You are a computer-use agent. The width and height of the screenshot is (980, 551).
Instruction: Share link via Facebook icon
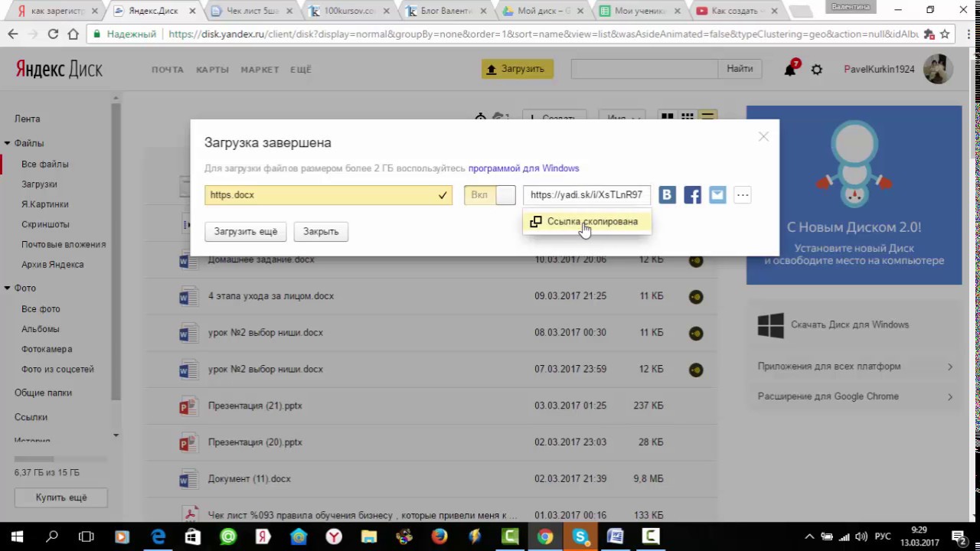692,195
